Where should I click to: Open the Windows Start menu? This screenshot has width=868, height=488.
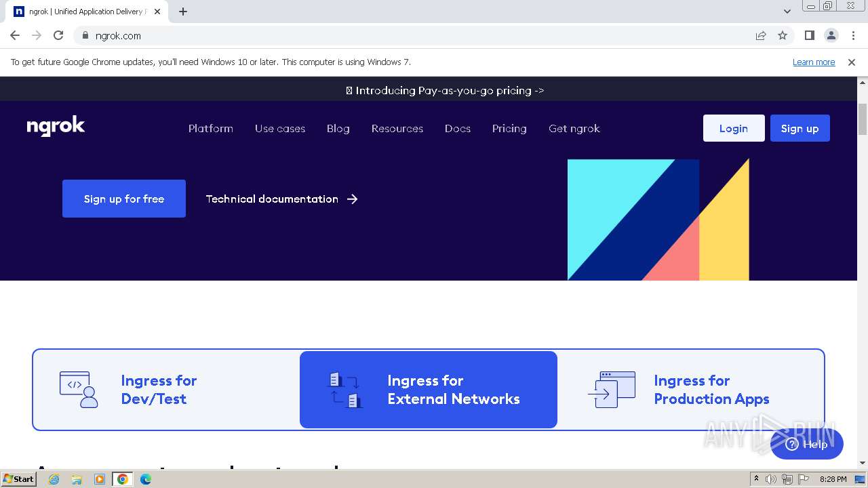pos(19,479)
